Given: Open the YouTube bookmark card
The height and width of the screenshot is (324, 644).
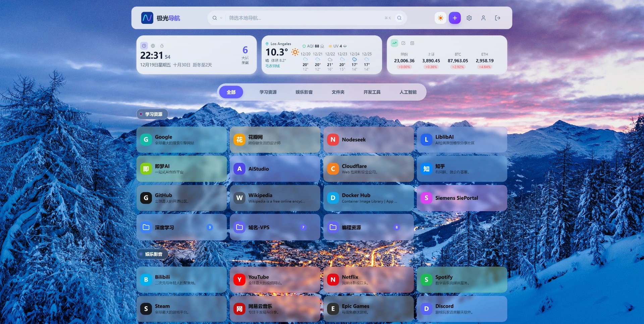Looking at the screenshot, I should pos(275,280).
